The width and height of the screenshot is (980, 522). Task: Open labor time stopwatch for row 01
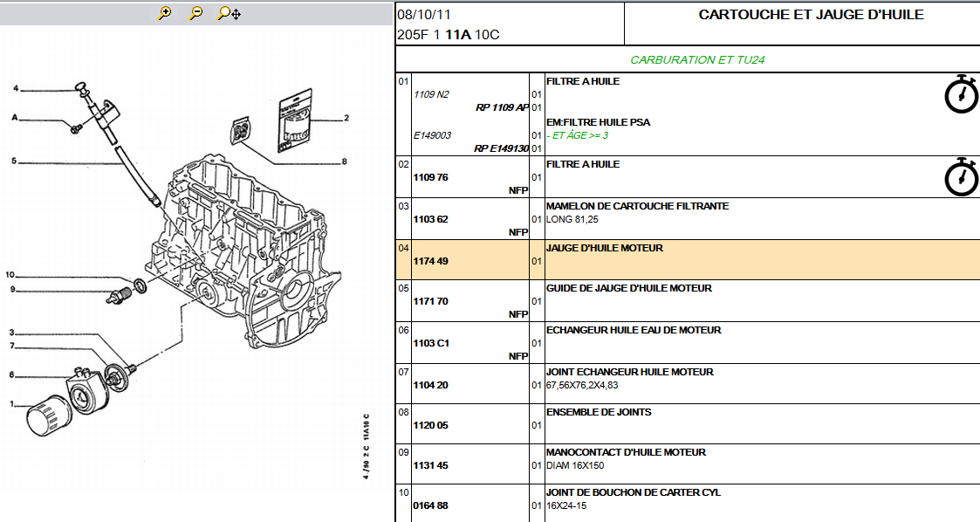pos(962,94)
